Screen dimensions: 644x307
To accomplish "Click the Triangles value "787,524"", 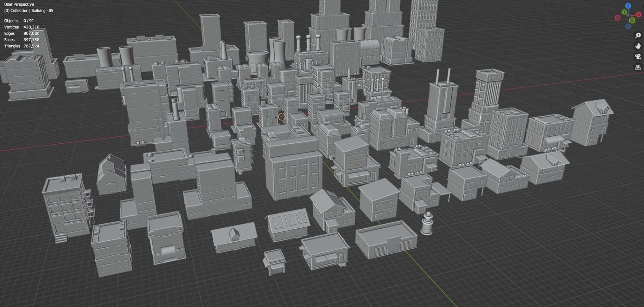I will coord(31,46).
